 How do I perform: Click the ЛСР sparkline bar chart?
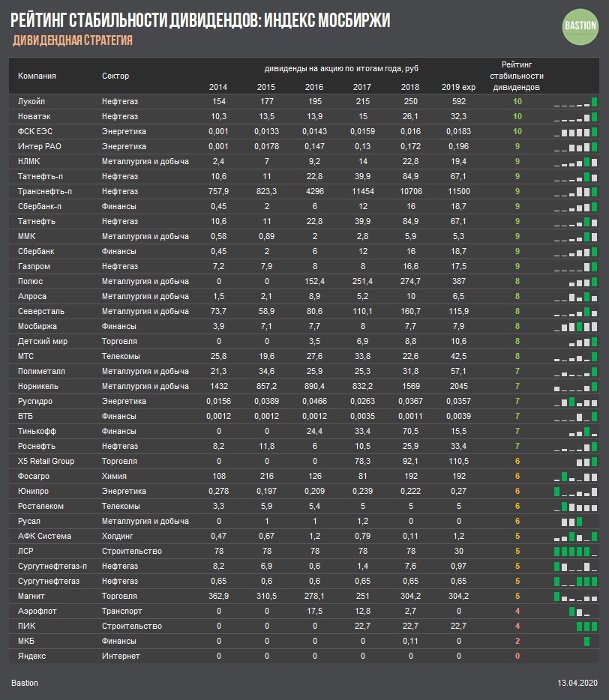pos(575,552)
